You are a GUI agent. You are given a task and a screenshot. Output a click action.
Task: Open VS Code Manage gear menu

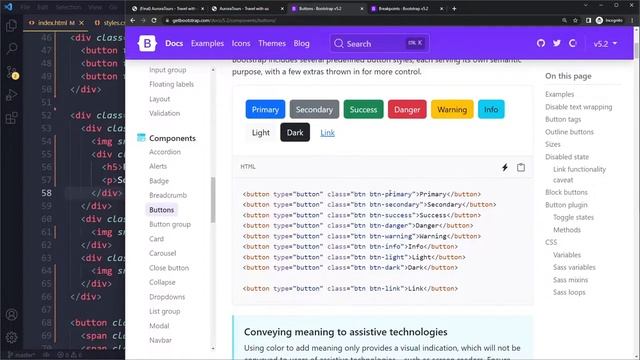pos(11,337)
